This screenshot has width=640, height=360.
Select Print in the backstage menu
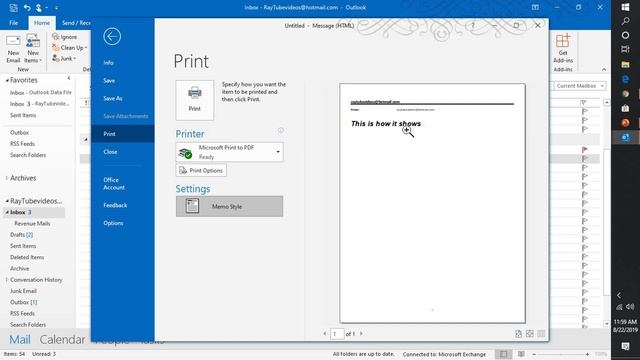pyautogui.click(x=122, y=134)
